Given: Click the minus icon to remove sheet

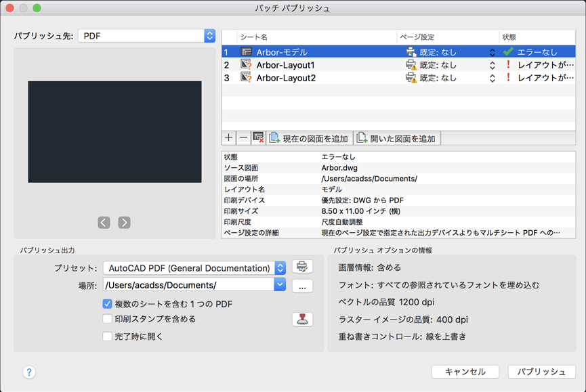Looking at the screenshot, I should [x=243, y=138].
